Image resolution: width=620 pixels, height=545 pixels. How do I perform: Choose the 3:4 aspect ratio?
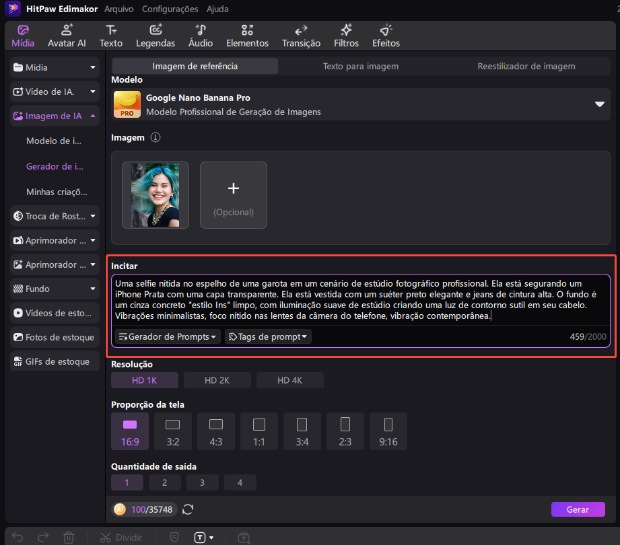click(302, 431)
